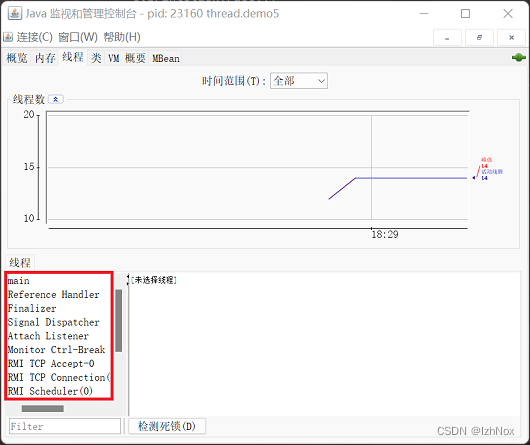Open the 帮助(H) menu
Viewport: 530px width, 445px height.
tap(122, 37)
